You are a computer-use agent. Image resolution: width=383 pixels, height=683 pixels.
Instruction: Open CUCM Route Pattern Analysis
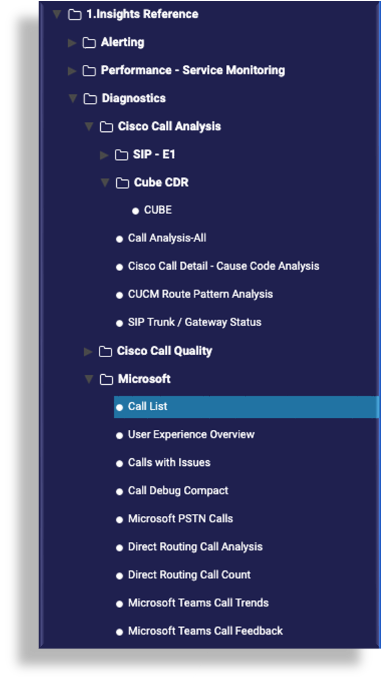click(x=200, y=294)
